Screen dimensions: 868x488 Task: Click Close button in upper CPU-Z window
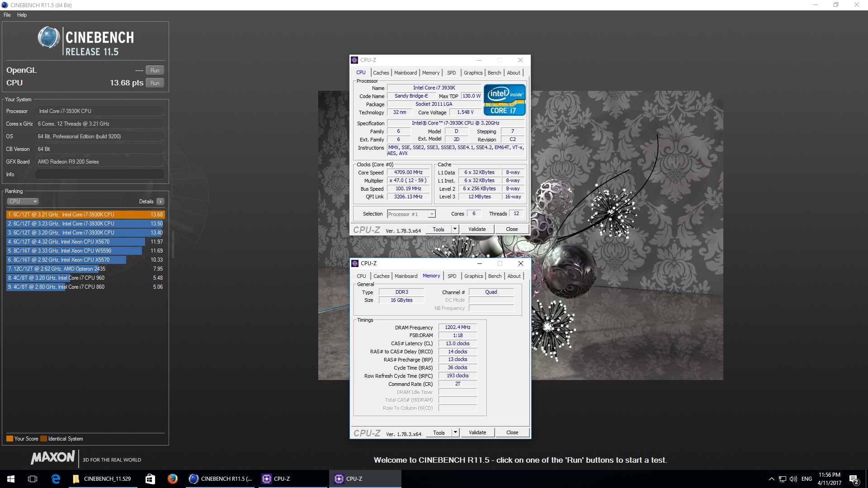pos(512,230)
